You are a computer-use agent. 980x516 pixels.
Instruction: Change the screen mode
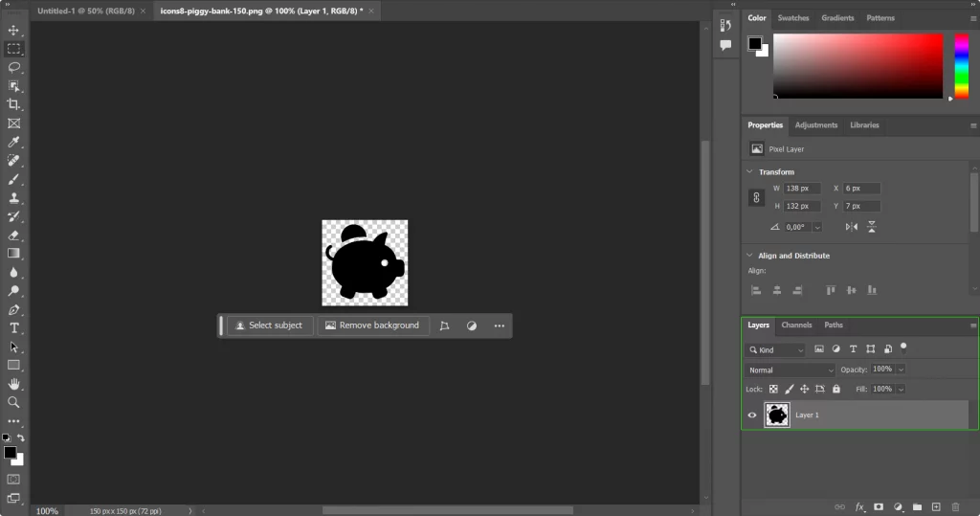[x=13, y=499]
